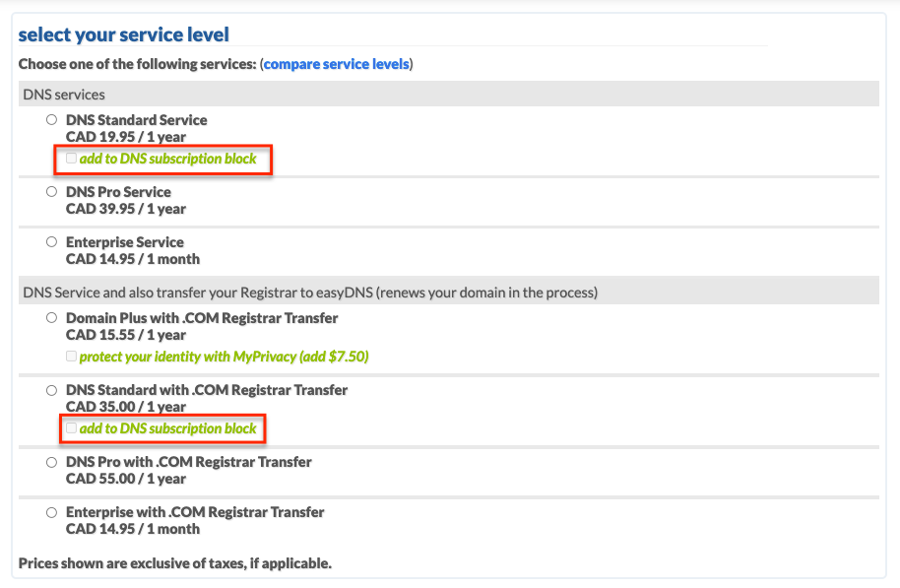Screen dimensions: 900x588
Task: Select Enterprise with .COM Registrar Transfer
Action: click(51, 512)
